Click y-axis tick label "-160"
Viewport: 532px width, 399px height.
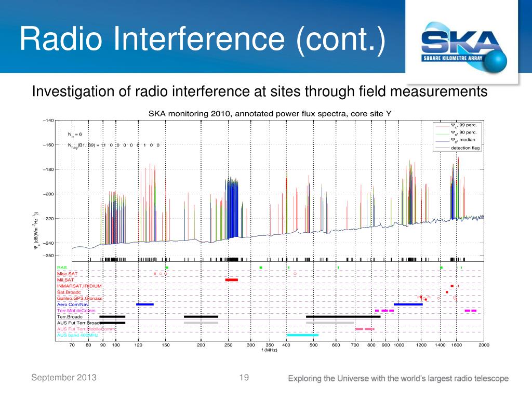(x=48, y=145)
